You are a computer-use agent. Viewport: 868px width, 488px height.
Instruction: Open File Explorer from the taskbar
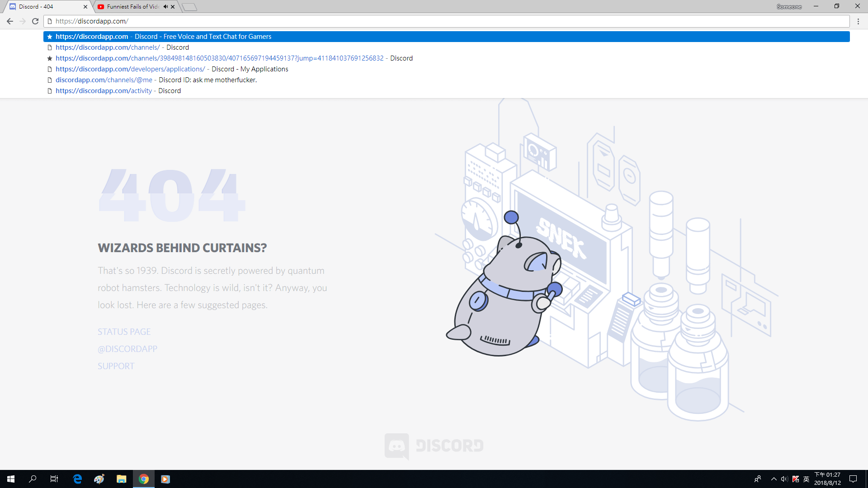click(121, 479)
